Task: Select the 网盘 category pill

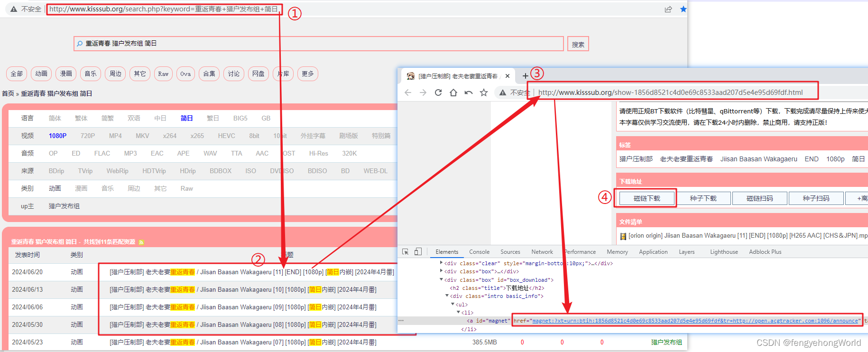Action: 259,74
